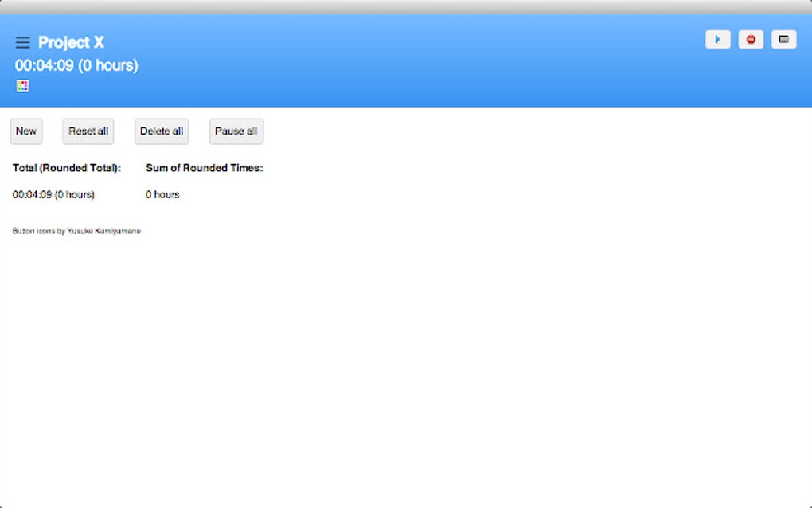Image resolution: width=812 pixels, height=508 pixels.
Task: Click the New button to add a timer
Action: 25,131
